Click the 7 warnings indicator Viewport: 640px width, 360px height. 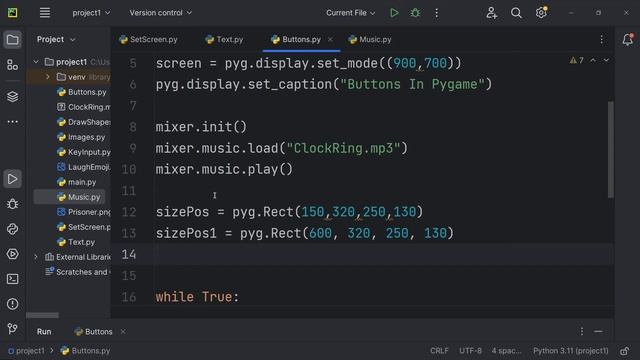(577, 60)
